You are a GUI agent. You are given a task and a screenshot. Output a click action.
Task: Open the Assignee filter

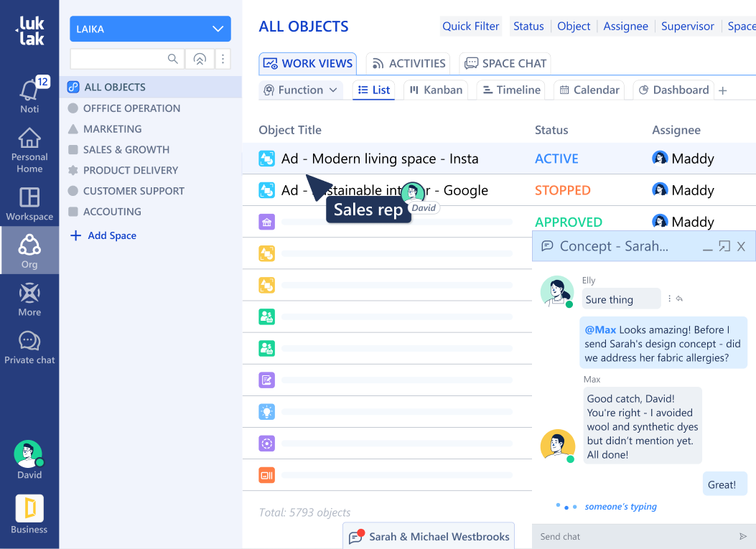point(625,27)
